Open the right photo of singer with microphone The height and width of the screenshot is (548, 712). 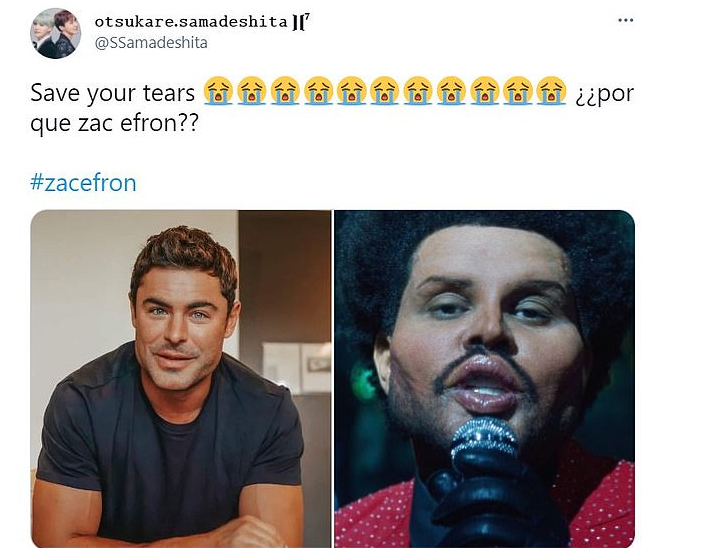click(485, 379)
